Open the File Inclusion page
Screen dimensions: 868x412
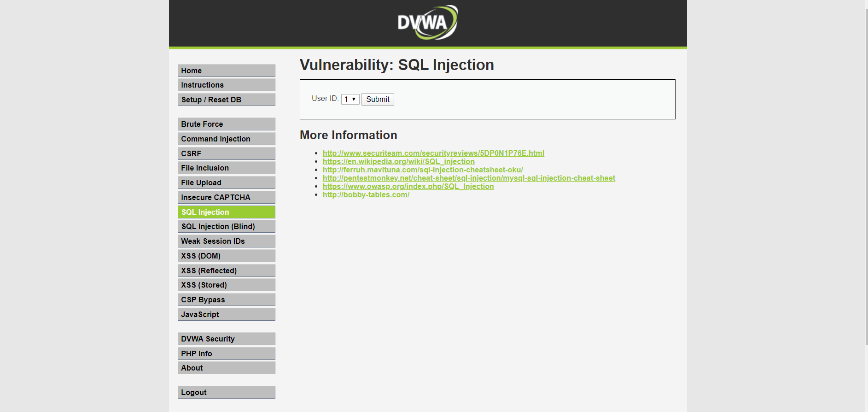227,168
